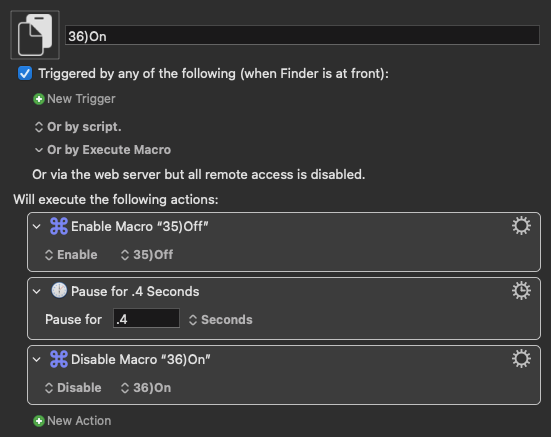The width and height of the screenshot is (551, 437).
Task: Click green plus beside New Action
Action: [39, 421]
